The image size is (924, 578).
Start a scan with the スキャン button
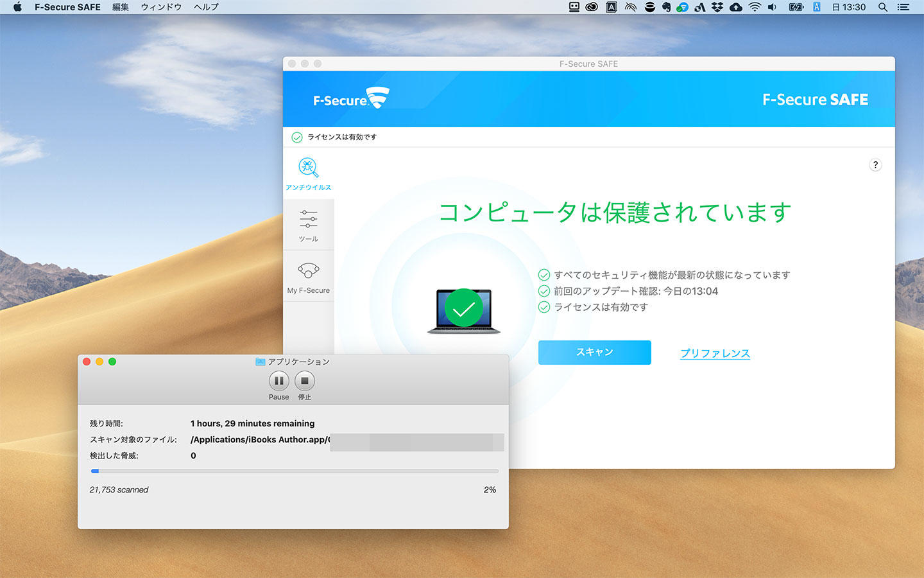(594, 352)
